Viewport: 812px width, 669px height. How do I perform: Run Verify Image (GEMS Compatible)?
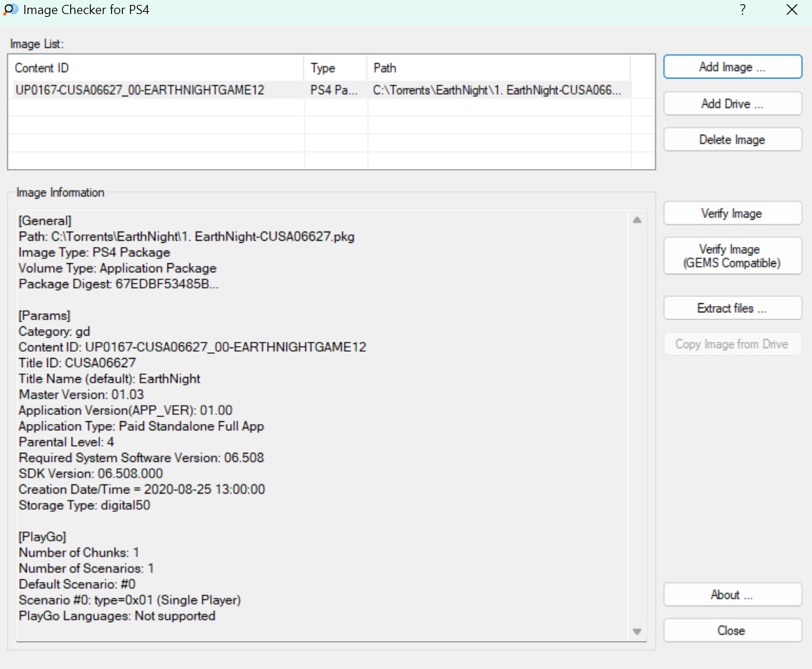click(732, 256)
